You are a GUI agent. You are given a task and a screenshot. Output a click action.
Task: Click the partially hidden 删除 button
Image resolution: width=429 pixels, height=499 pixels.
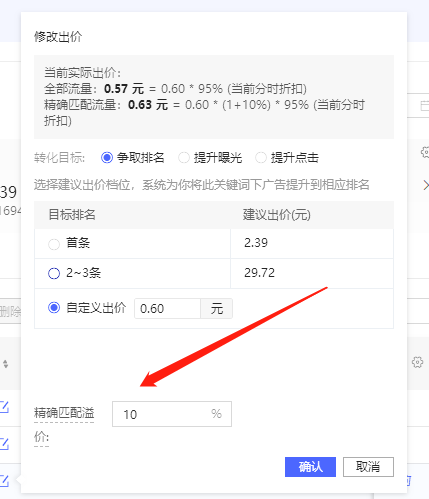tap(10, 312)
